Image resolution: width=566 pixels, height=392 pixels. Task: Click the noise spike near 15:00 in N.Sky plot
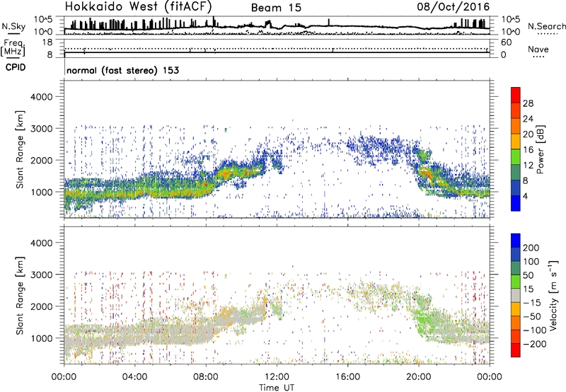(x=329, y=22)
